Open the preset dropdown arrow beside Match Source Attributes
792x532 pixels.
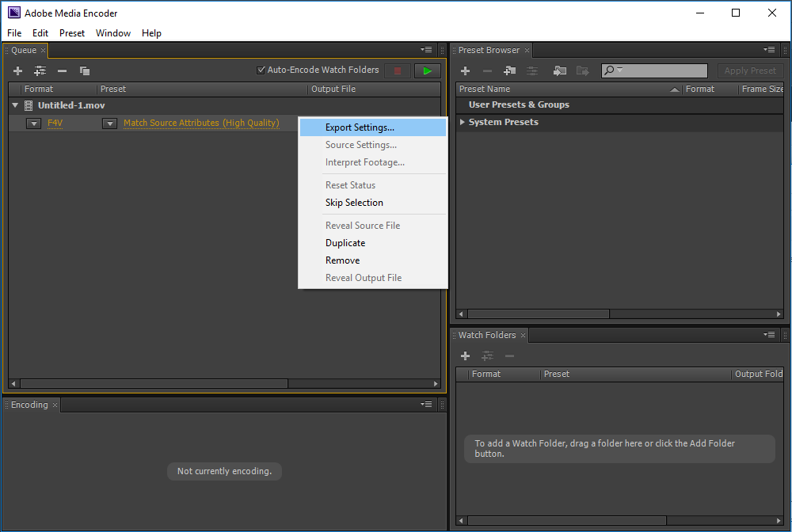click(x=109, y=123)
